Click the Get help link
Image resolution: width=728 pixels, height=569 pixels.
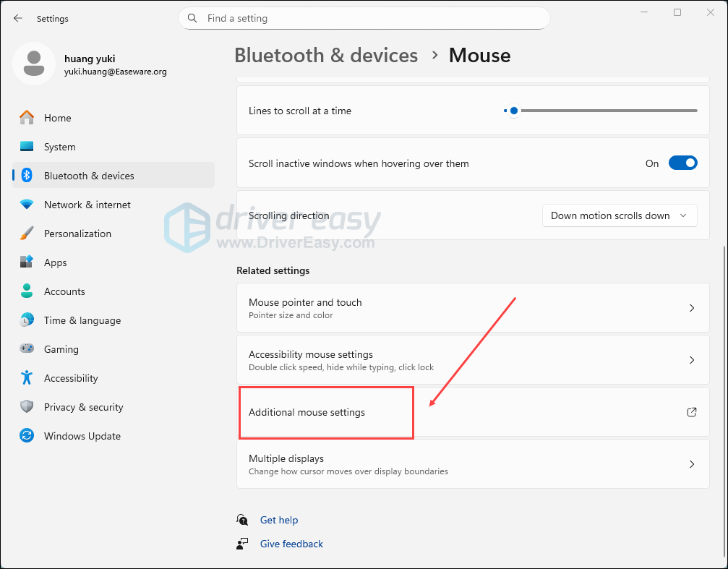click(x=279, y=520)
